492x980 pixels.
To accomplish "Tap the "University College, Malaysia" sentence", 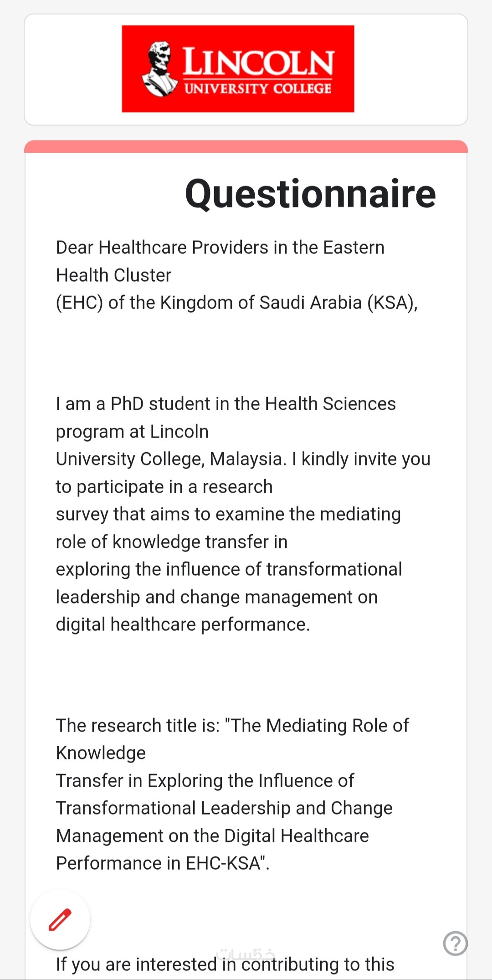I will pos(243,459).
